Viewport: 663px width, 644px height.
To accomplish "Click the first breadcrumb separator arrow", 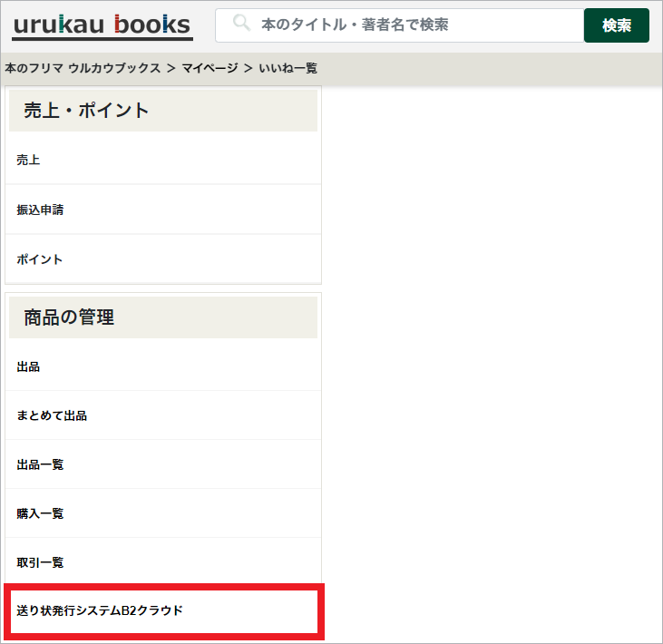I will click(171, 68).
